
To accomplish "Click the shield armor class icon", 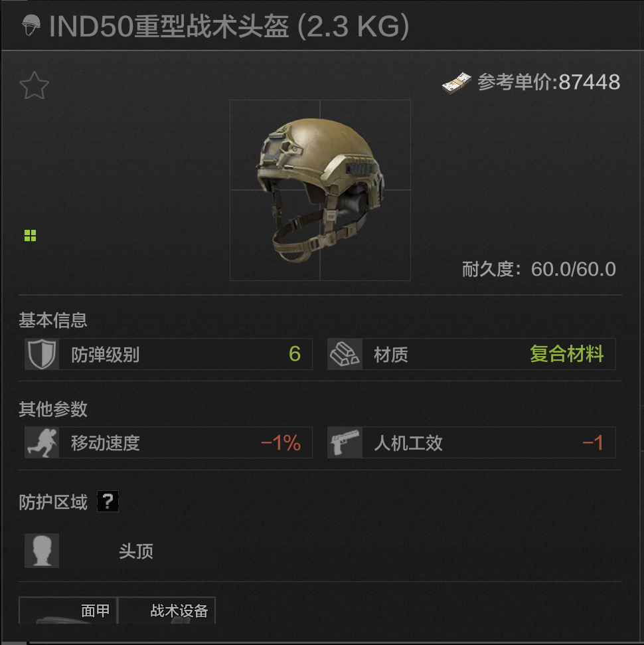I will [42, 354].
